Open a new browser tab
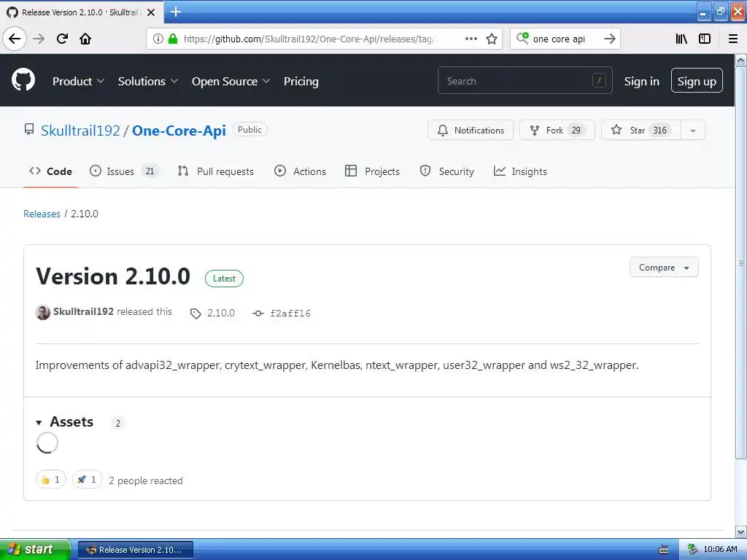This screenshot has width=747, height=560. pos(176,12)
